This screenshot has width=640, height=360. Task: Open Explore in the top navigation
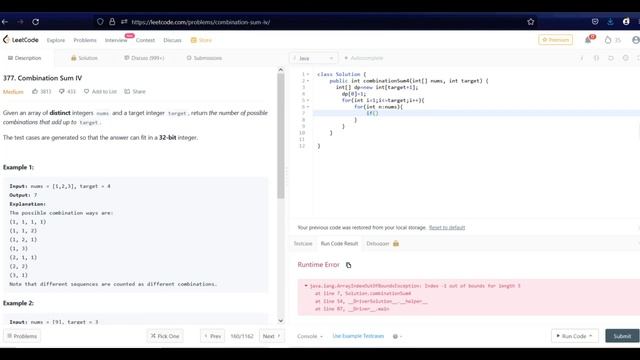(56, 40)
